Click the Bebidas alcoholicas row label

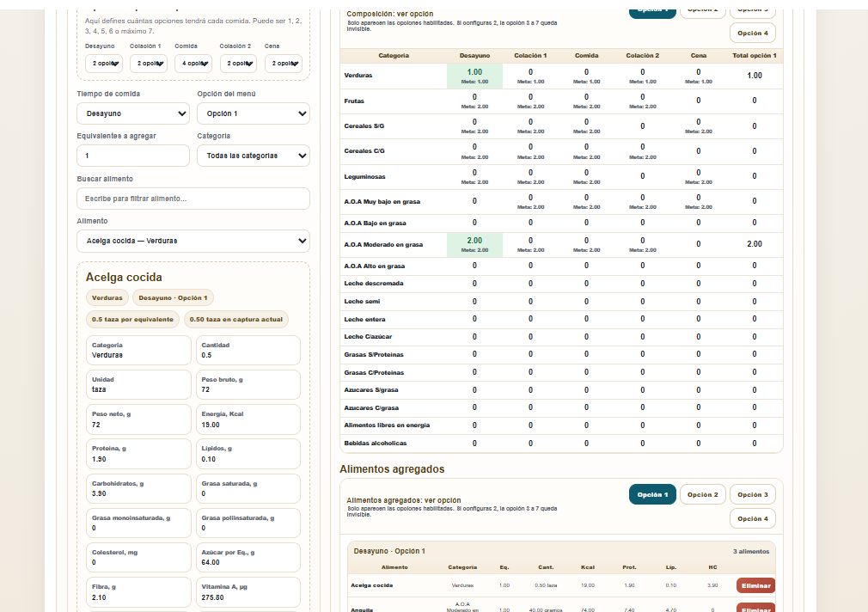pos(376,443)
